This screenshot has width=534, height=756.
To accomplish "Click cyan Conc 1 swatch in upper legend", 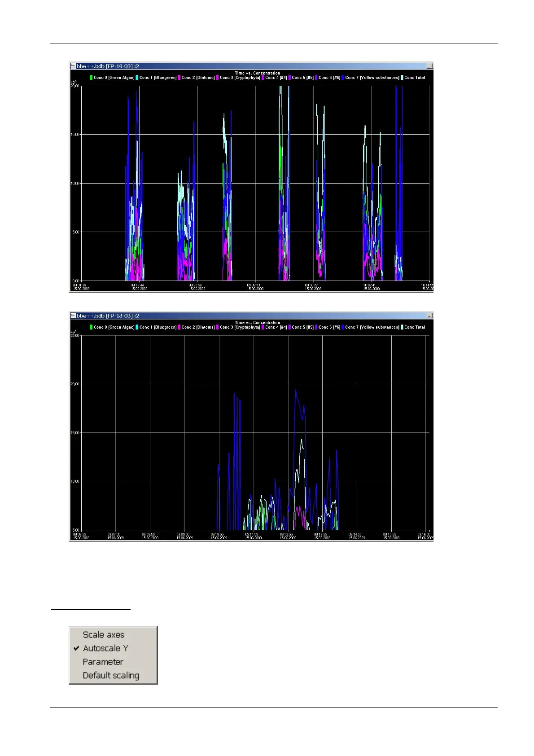I will [137, 78].
